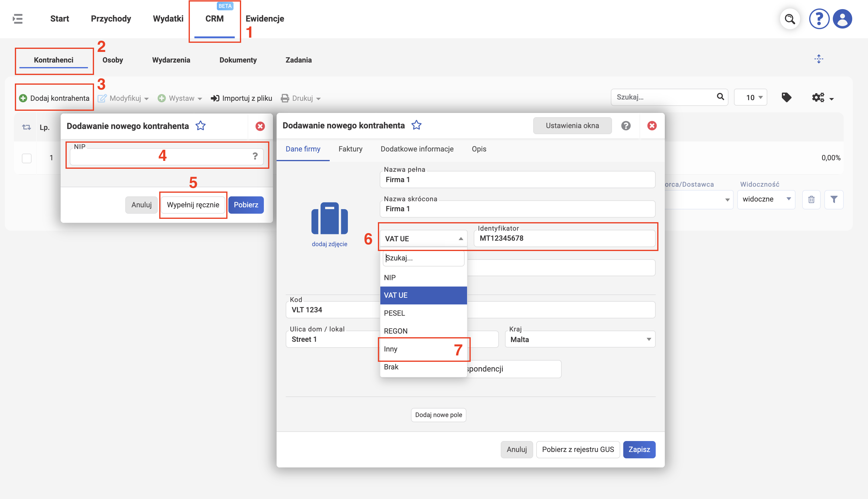
Task: Click the tag label icon
Action: (786, 98)
